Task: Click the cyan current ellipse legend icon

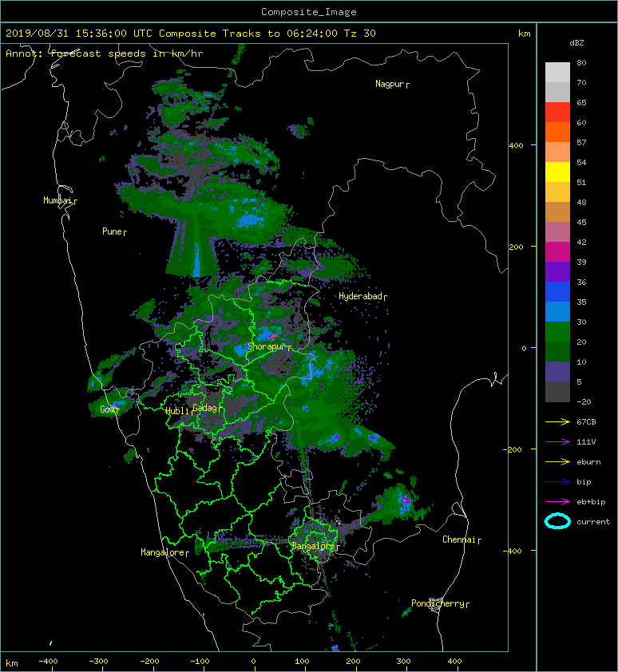Action: click(x=557, y=521)
